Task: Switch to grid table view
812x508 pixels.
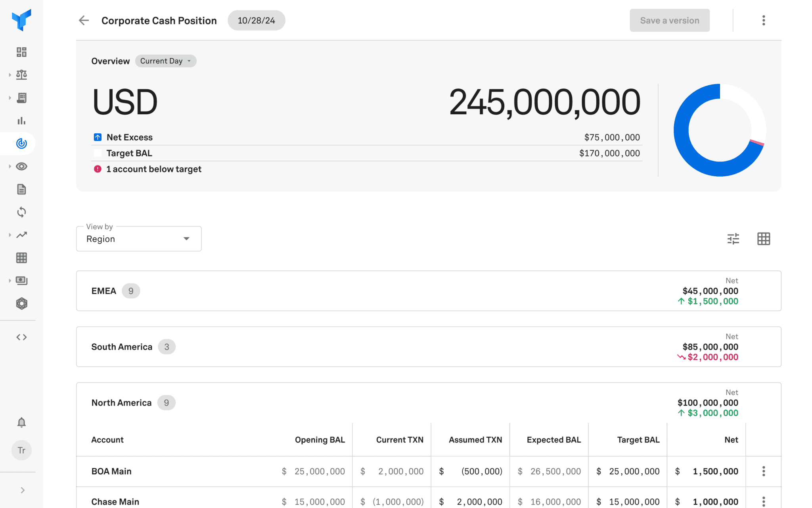Action: (763, 239)
